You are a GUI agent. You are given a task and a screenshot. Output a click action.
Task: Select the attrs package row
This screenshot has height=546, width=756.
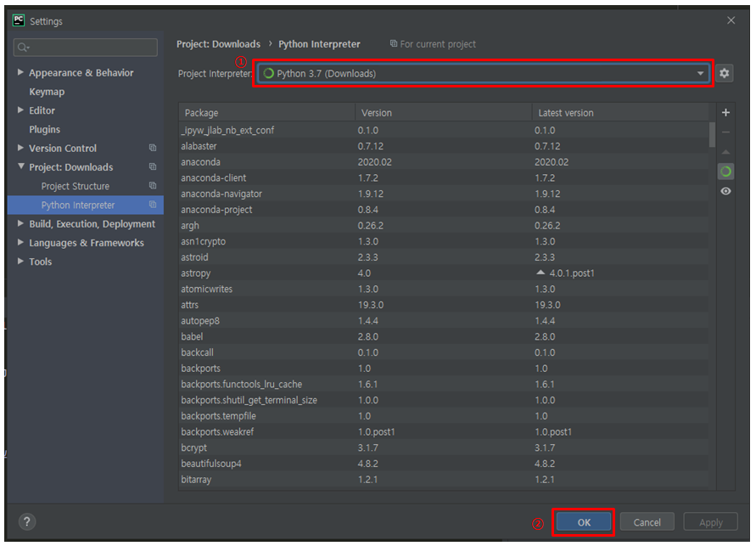(x=444, y=305)
